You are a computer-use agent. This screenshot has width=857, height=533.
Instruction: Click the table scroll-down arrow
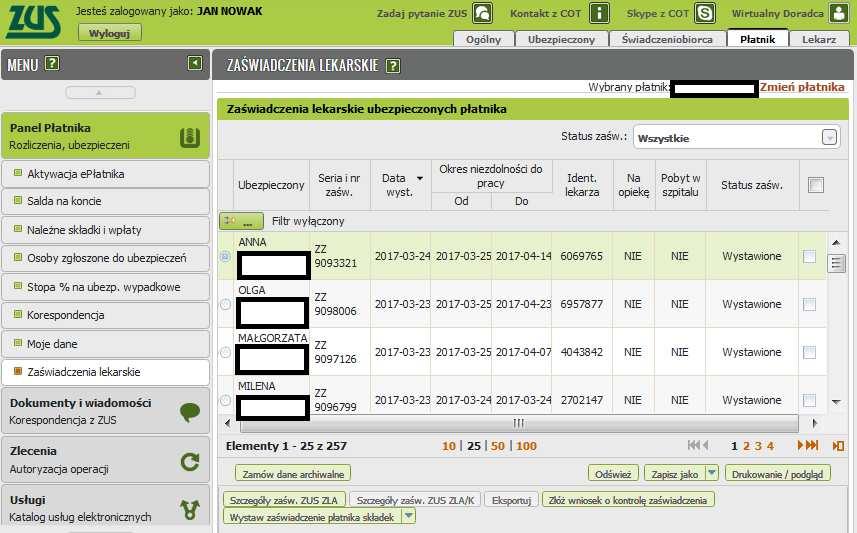tap(836, 402)
